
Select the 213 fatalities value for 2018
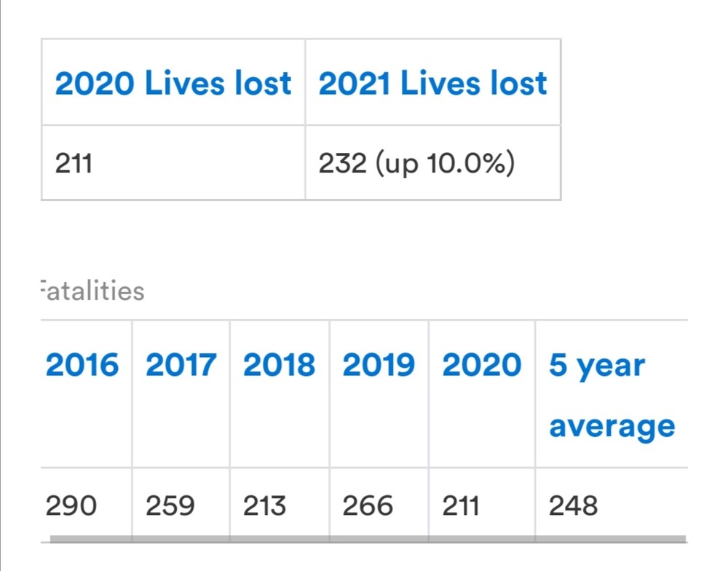266,505
